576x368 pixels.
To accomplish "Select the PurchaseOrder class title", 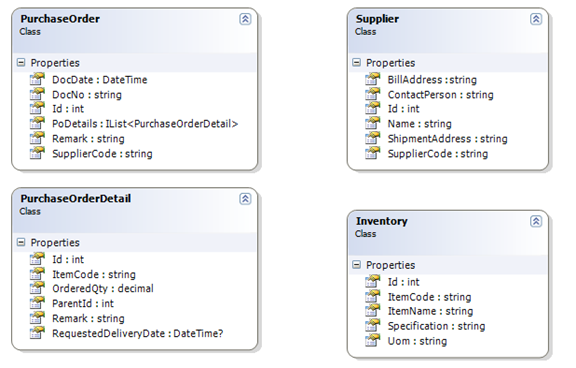I will point(60,19).
